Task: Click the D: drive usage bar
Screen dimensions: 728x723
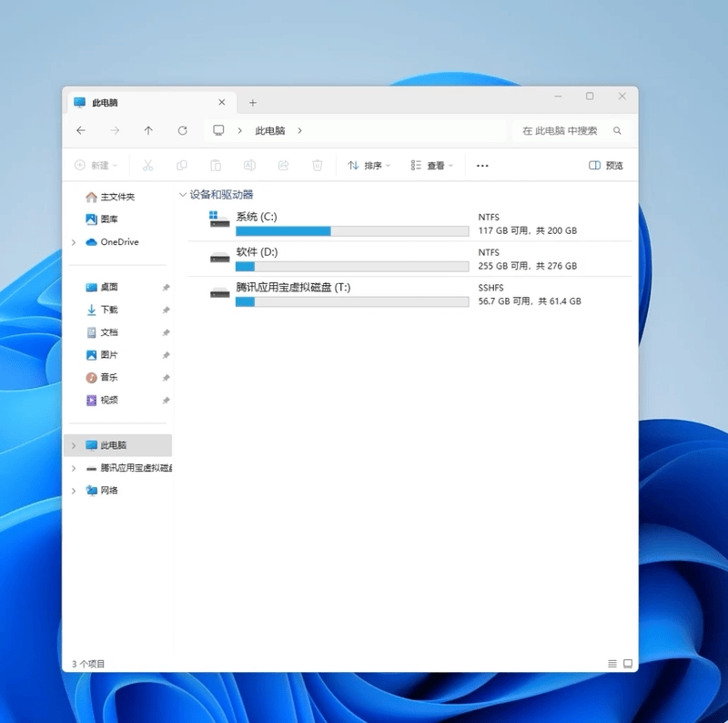Action: [352, 266]
